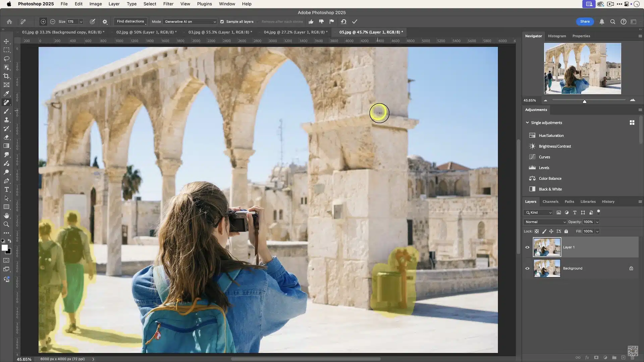Uncheck Sample all layers

(222, 21)
